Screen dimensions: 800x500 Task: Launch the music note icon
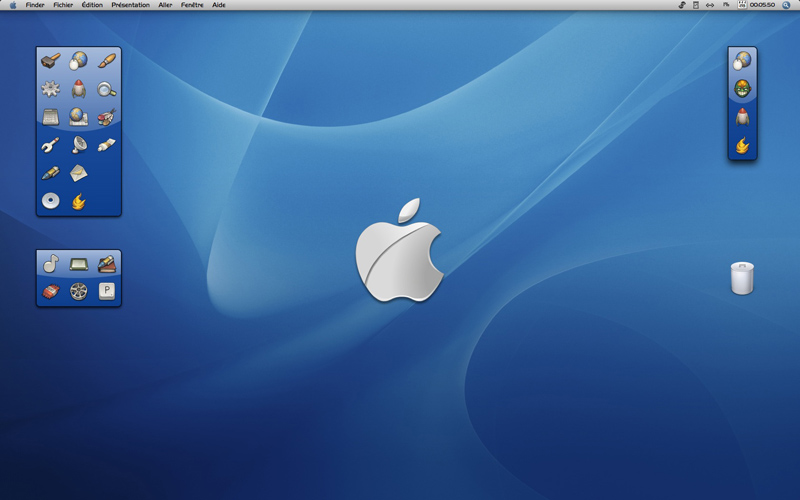(x=50, y=264)
